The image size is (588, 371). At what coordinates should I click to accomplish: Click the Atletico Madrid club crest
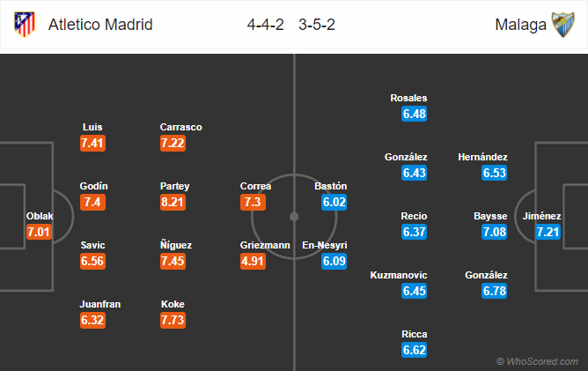25,25
